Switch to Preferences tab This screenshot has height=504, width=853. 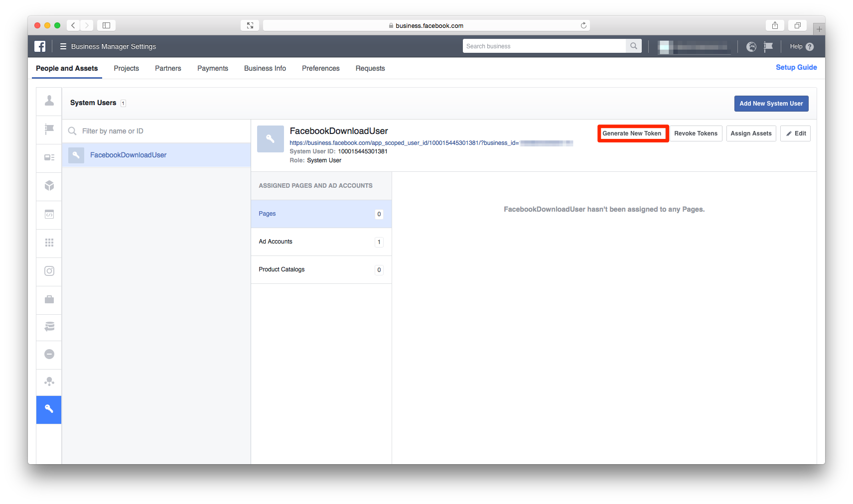point(321,68)
